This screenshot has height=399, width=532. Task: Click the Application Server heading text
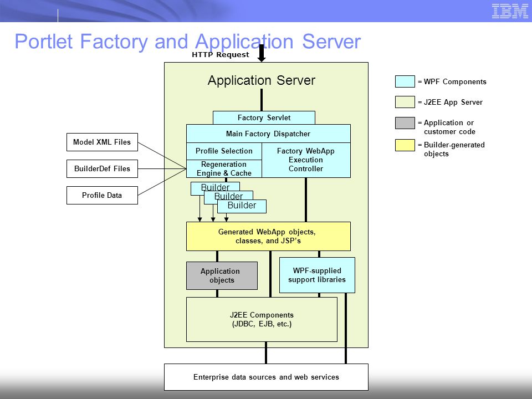(x=261, y=80)
